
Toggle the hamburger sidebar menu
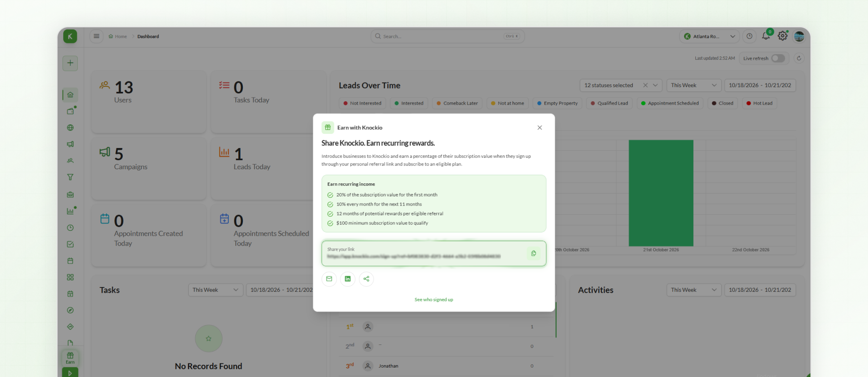click(96, 36)
